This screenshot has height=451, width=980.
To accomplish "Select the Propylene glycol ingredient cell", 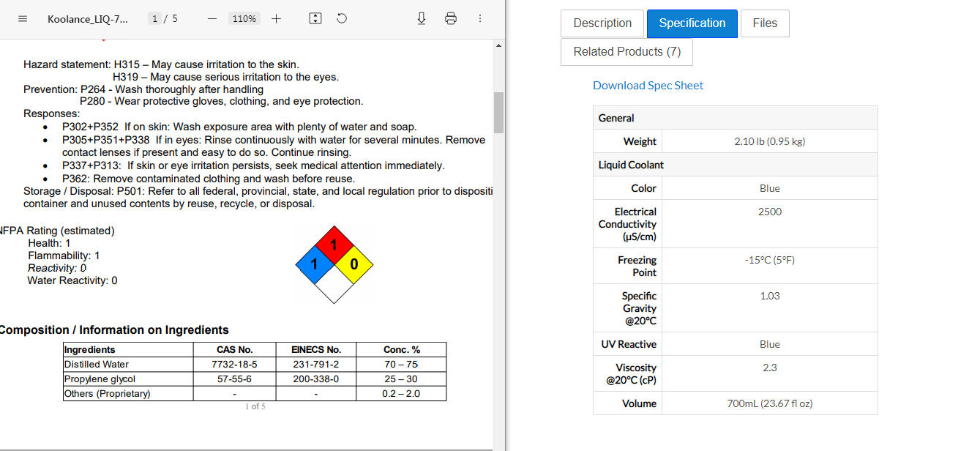I will point(129,379).
